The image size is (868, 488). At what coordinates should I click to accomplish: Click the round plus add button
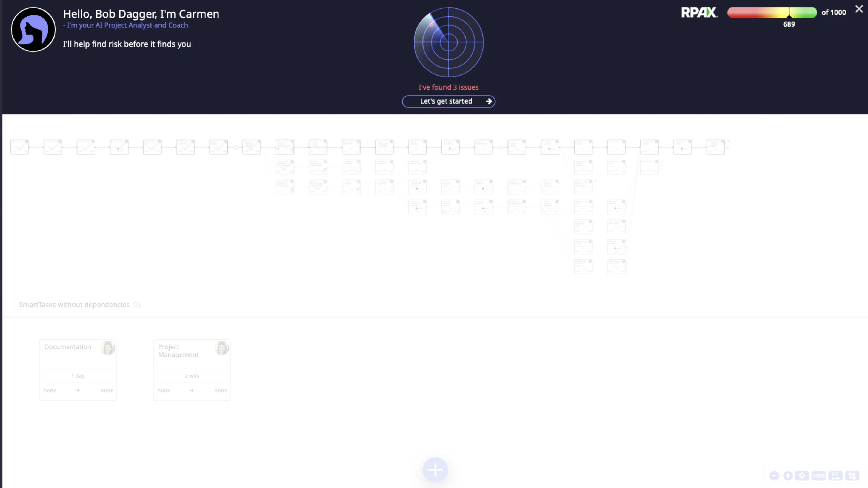[435, 469]
